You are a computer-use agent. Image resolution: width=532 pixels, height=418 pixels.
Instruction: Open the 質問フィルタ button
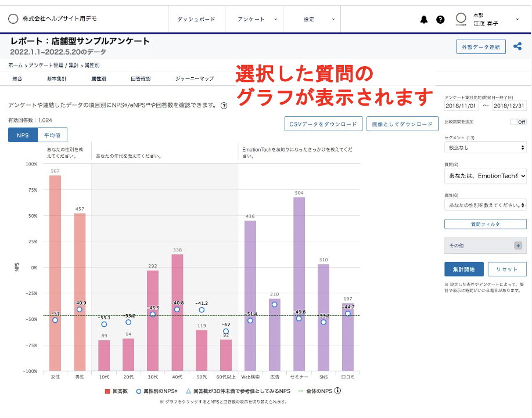(486, 224)
